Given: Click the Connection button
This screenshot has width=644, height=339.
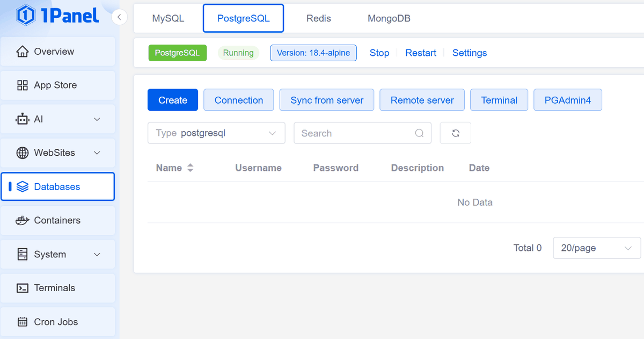Looking at the screenshot, I should [239, 100].
